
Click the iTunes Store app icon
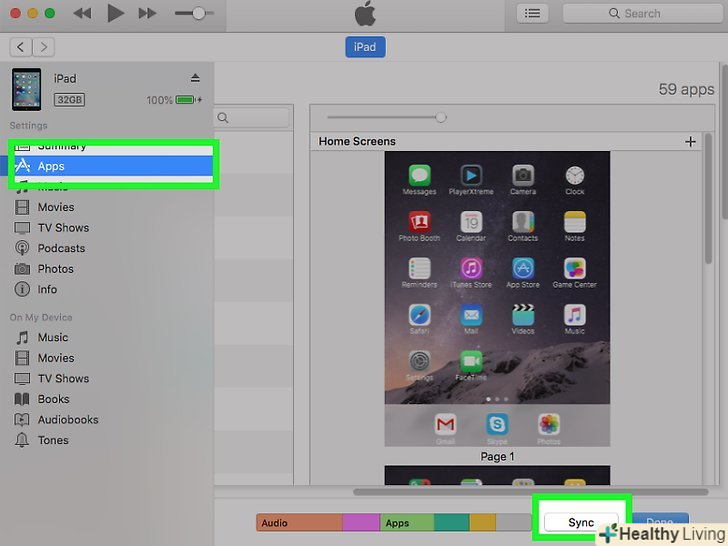point(471,270)
